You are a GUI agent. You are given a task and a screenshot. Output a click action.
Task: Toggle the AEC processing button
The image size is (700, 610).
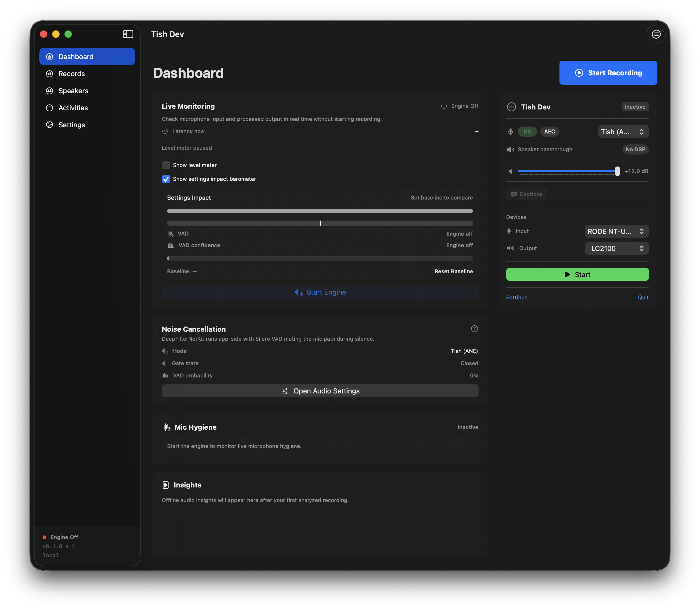click(x=549, y=131)
